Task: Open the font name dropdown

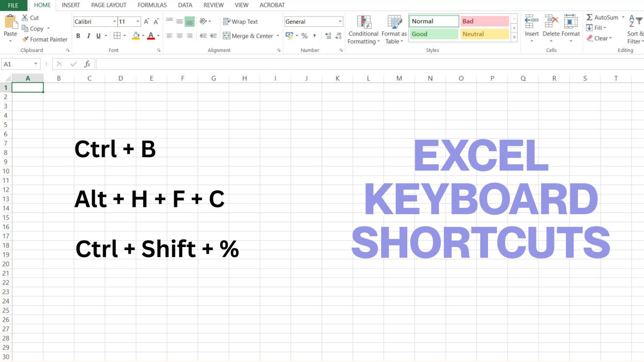Action: pyautogui.click(x=114, y=21)
